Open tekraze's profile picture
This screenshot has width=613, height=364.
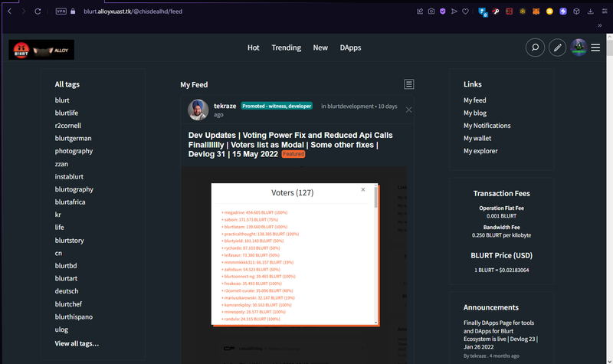[198, 110]
